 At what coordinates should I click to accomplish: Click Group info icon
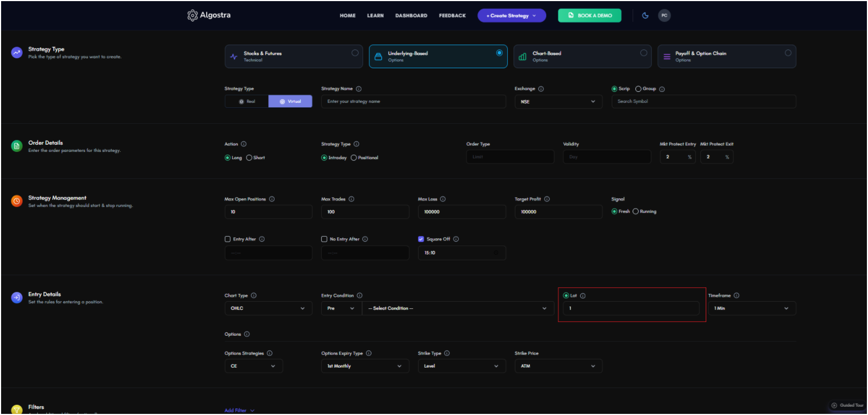tap(662, 89)
